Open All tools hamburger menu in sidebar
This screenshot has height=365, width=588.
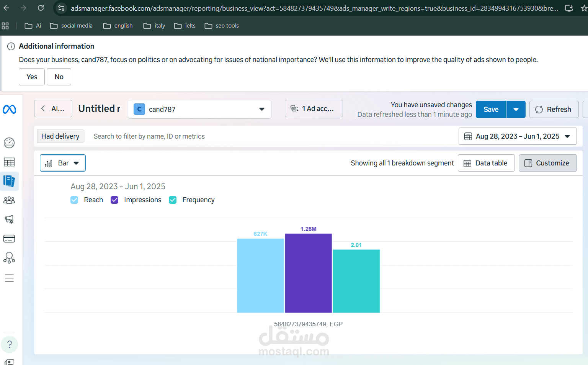pyautogui.click(x=9, y=278)
